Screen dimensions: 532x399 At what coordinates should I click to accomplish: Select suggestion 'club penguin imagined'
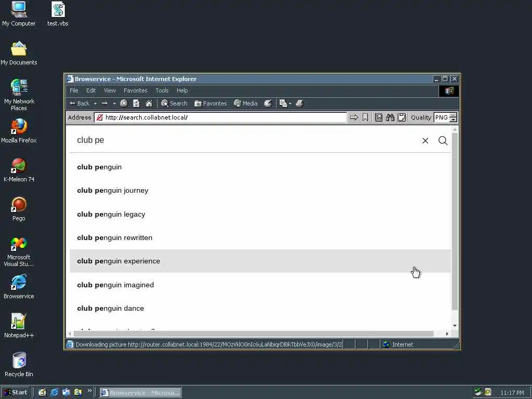click(x=260, y=285)
